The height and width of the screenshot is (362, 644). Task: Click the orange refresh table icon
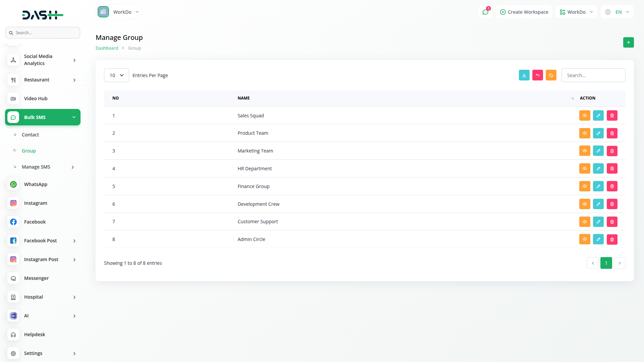pos(551,75)
